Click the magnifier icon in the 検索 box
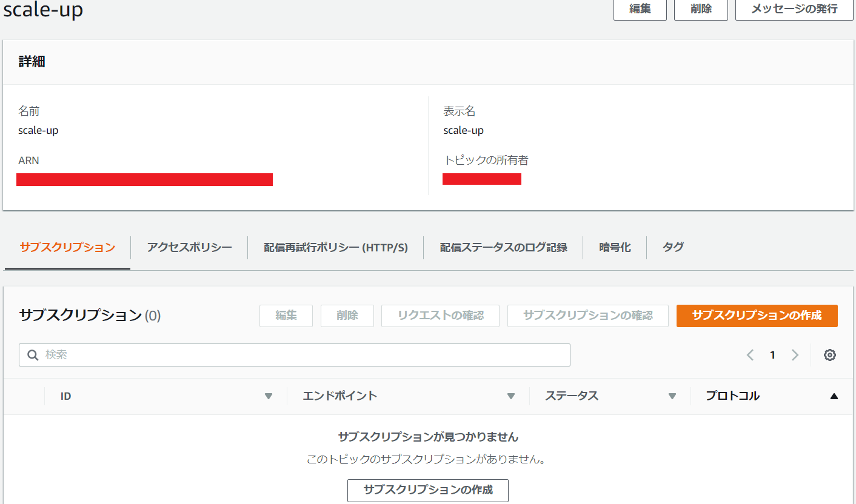 click(x=33, y=355)
